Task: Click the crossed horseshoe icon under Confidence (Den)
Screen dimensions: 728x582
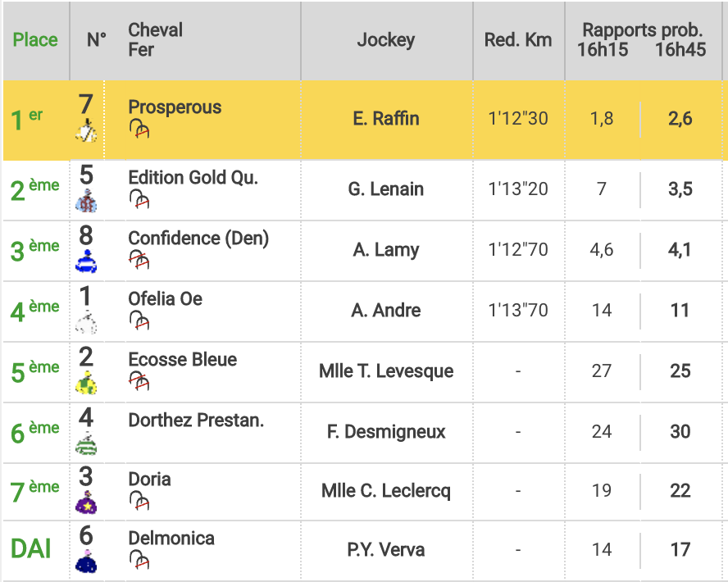Action: click(x=139, y=259)
